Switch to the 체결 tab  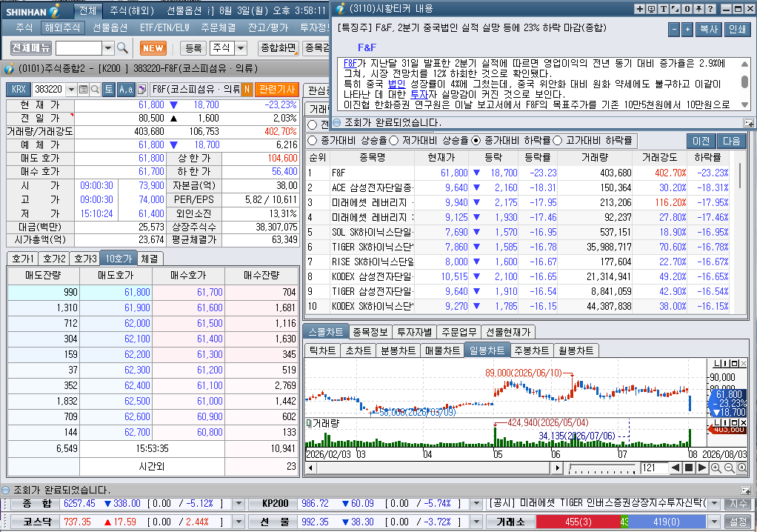click(150, 259)
